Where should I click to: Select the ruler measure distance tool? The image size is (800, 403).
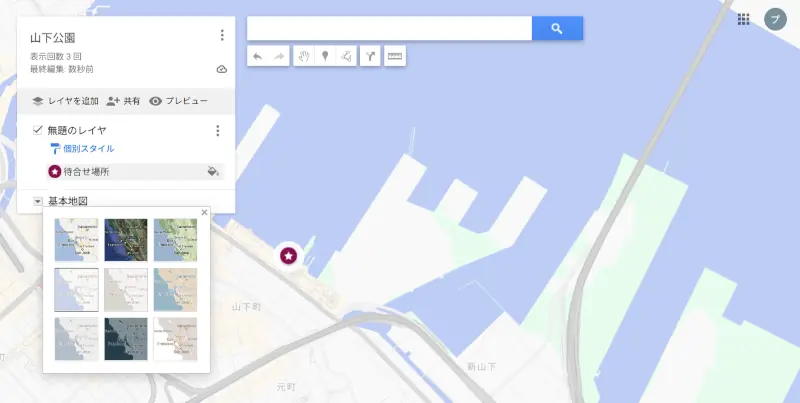click(395, 57)
